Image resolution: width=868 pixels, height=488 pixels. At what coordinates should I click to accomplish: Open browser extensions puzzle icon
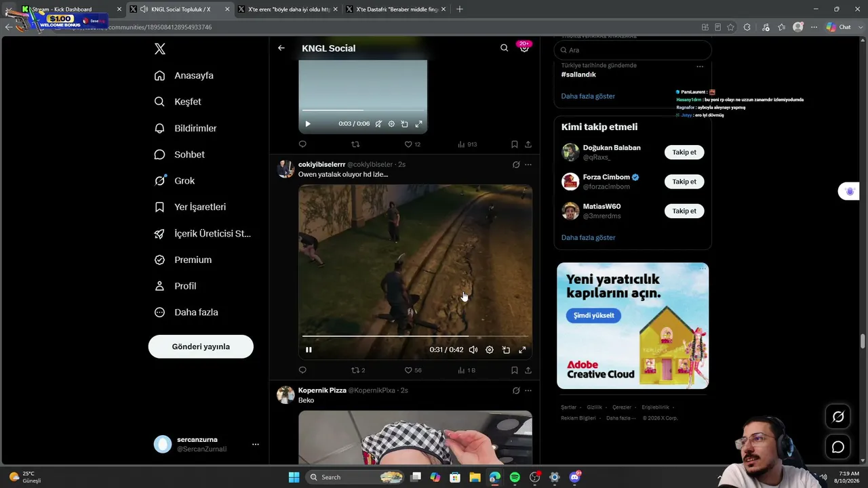[747, 27]
